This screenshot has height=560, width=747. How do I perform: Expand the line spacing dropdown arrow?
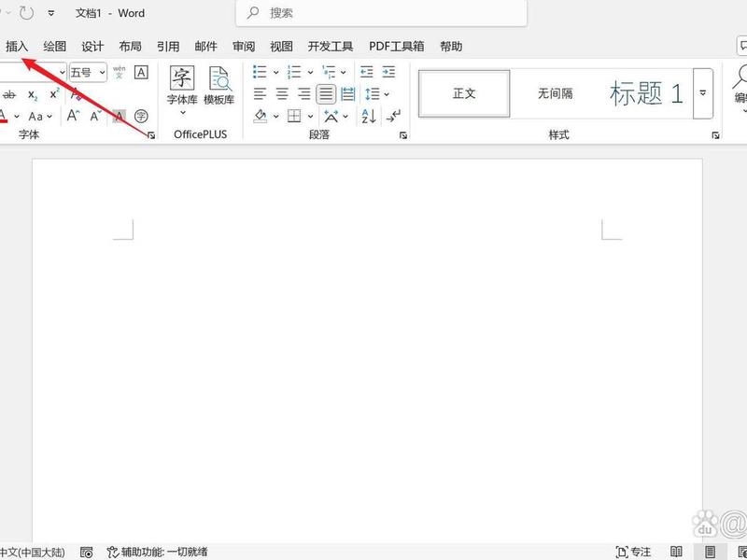click(387, 94)
